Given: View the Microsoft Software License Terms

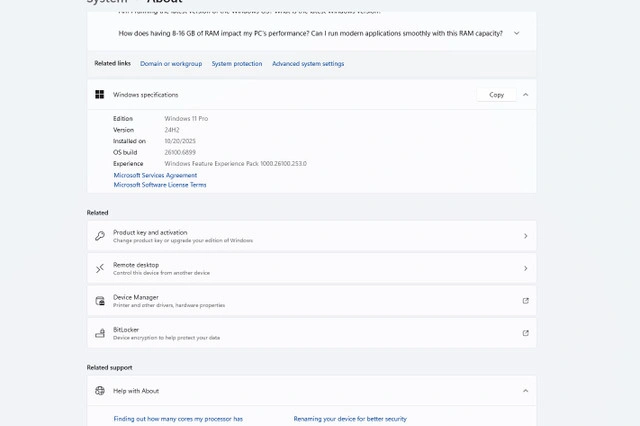Looking at the screenshot, I should tap(160, 185).
